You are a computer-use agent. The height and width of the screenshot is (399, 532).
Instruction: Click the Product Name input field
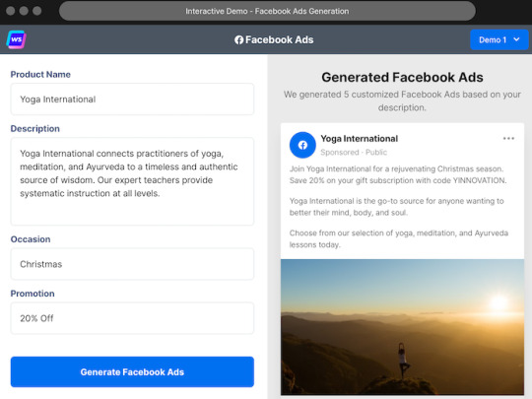click(x=132, y=100)
